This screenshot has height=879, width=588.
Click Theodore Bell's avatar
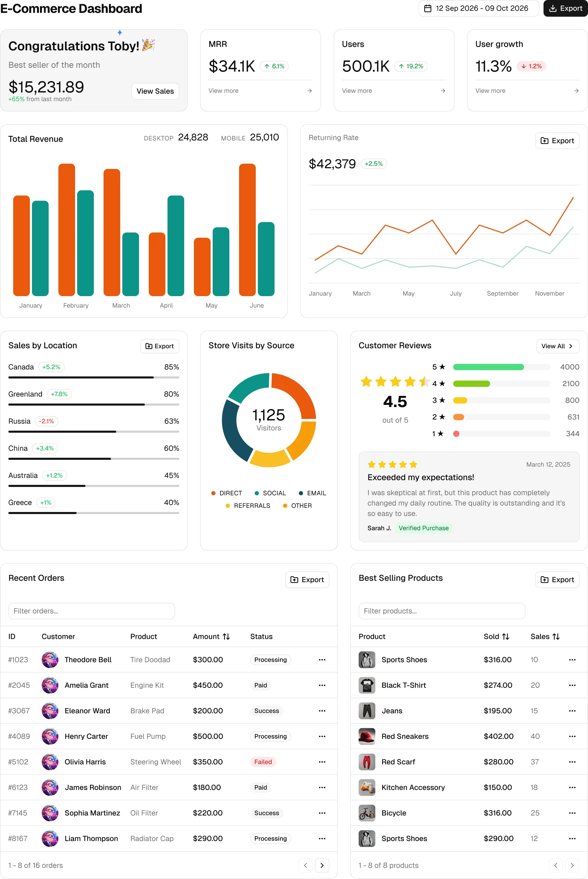pos(50,660)
